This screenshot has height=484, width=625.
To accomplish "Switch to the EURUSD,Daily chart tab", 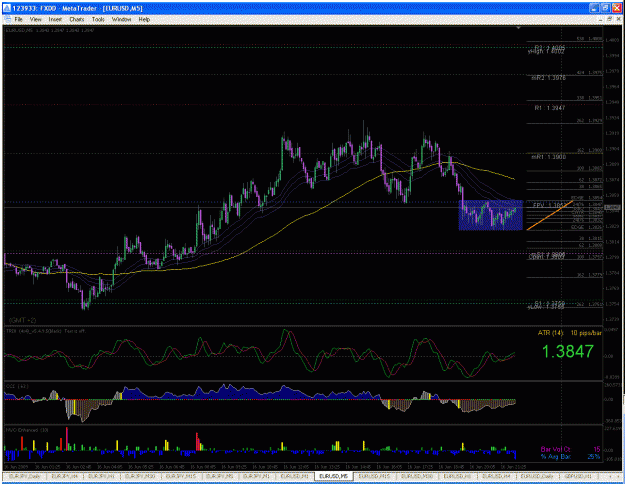I will pos(537,476).
